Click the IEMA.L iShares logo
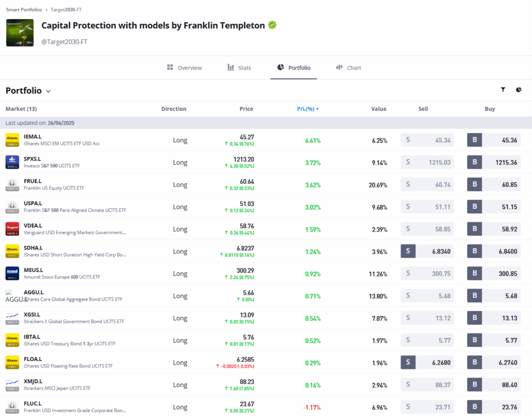 (12, 140)
